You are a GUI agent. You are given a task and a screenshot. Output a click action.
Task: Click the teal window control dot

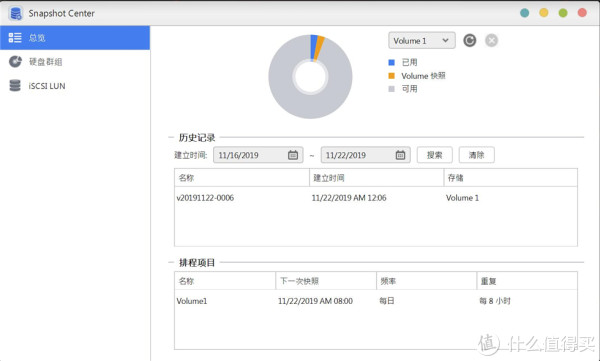(x=525, y=13)
